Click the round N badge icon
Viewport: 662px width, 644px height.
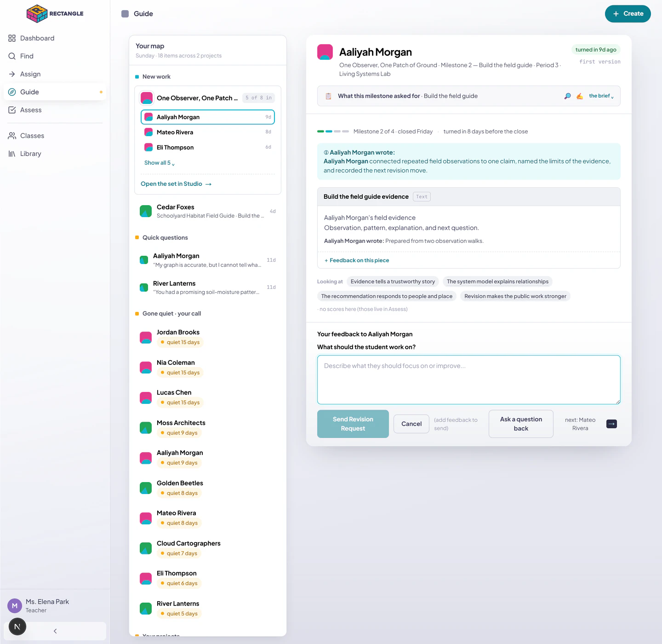tap(17, 627)
